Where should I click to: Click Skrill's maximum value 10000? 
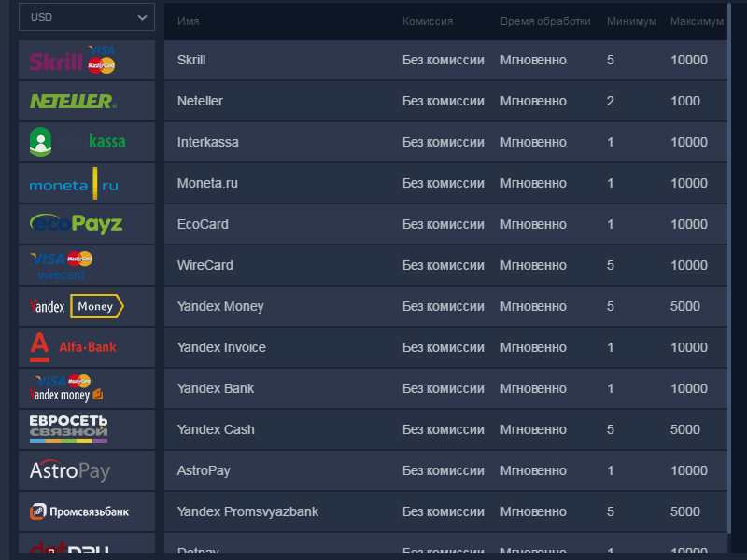click(689, 60)
